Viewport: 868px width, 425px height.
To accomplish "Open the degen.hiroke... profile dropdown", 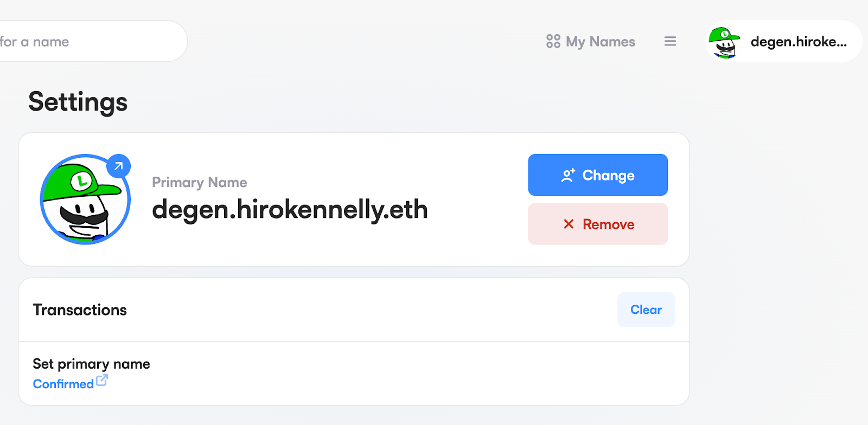I will pyautogui.click(x=798, y=42).
